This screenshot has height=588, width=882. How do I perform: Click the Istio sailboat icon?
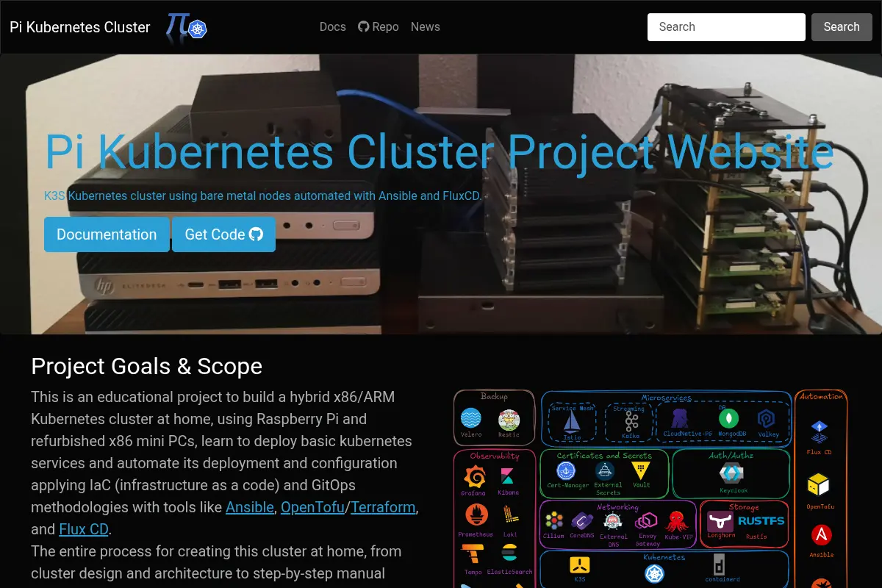click(x=572, y=422)
